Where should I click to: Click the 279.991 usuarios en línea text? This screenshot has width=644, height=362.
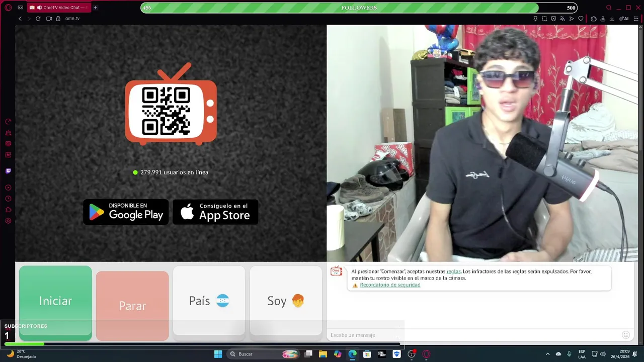pos(174,172)
